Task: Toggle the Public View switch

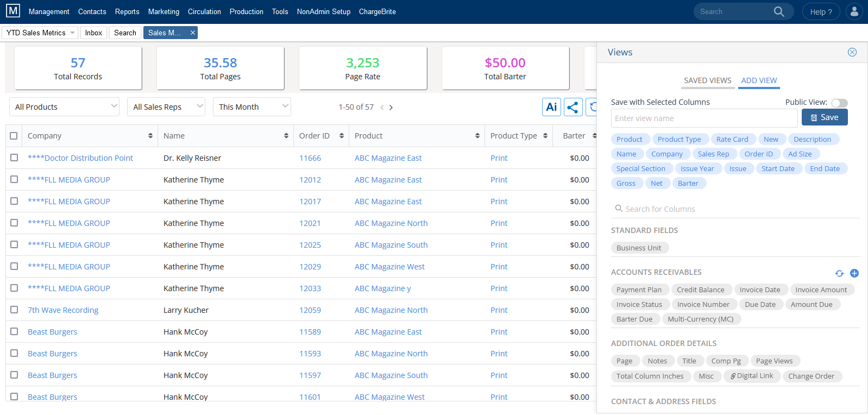Action: coord(839,103)
